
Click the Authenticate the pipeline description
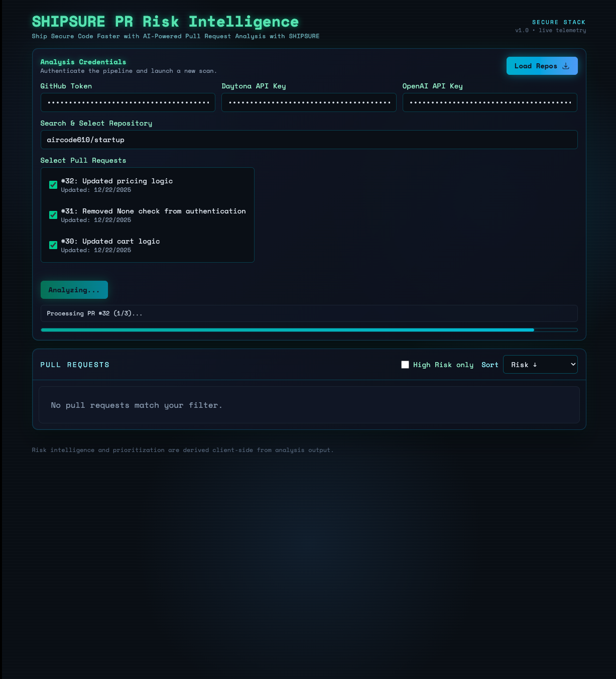pyautogui.click(x=129, y=71)
